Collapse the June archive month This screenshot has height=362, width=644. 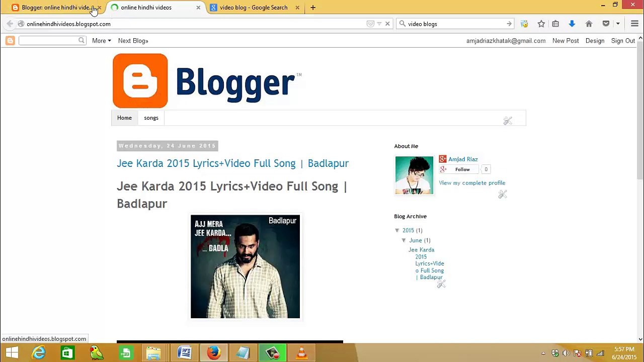[404, 240]
